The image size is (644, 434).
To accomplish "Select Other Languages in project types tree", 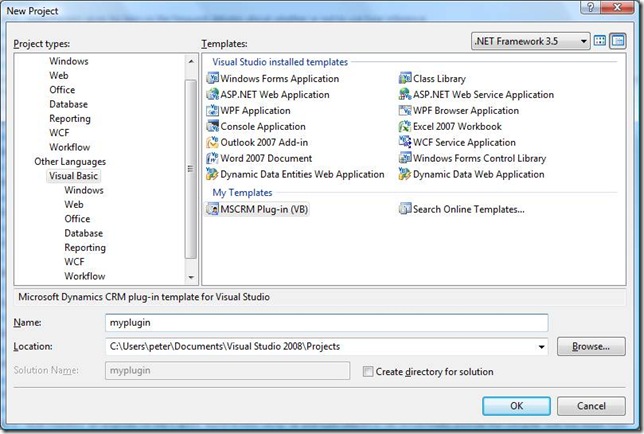I will [69, 161].
